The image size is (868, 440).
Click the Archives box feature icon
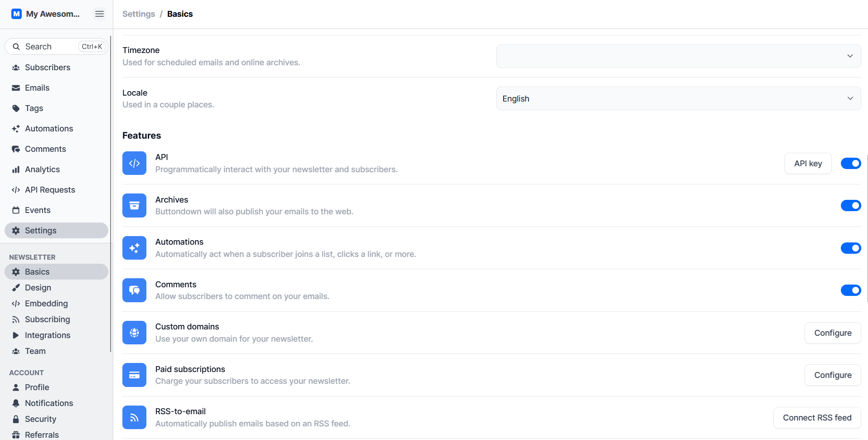(x=134, y=206)
